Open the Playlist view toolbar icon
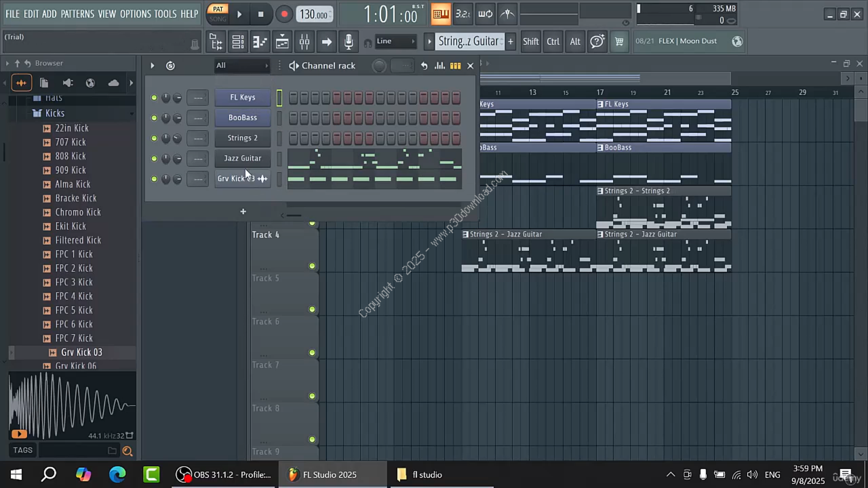 pyautogui.click(x=282, y=42)
